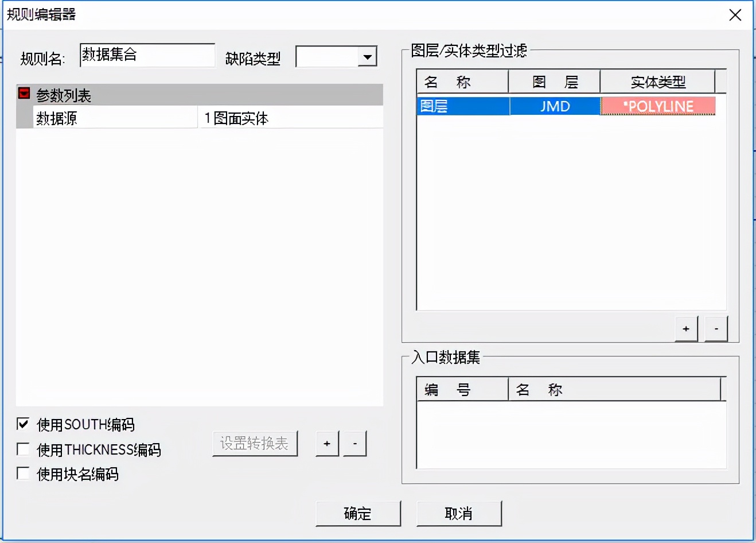Click the 名称 column header in 入口数据集
Screen dimensions: 756x543
[614, 389]
